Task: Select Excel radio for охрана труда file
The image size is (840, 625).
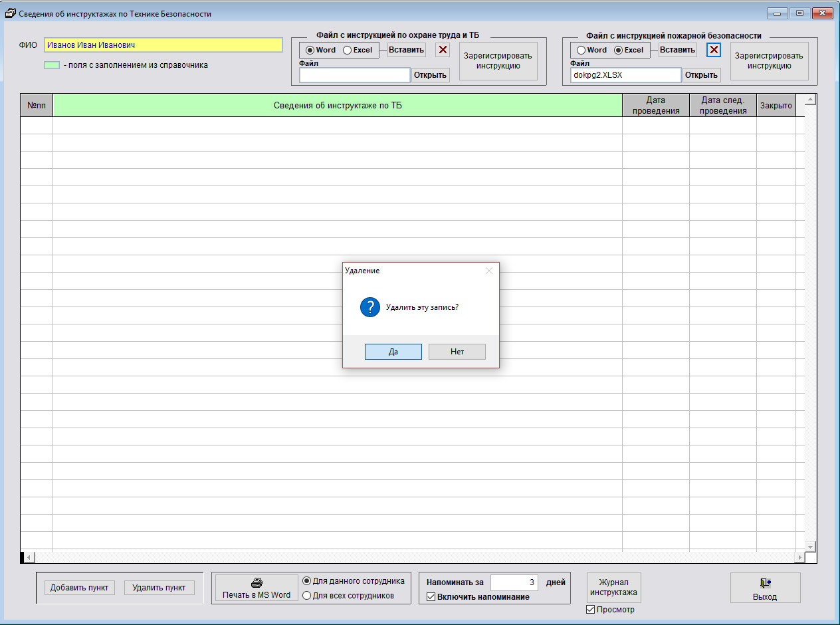Action: pos(347,51)
